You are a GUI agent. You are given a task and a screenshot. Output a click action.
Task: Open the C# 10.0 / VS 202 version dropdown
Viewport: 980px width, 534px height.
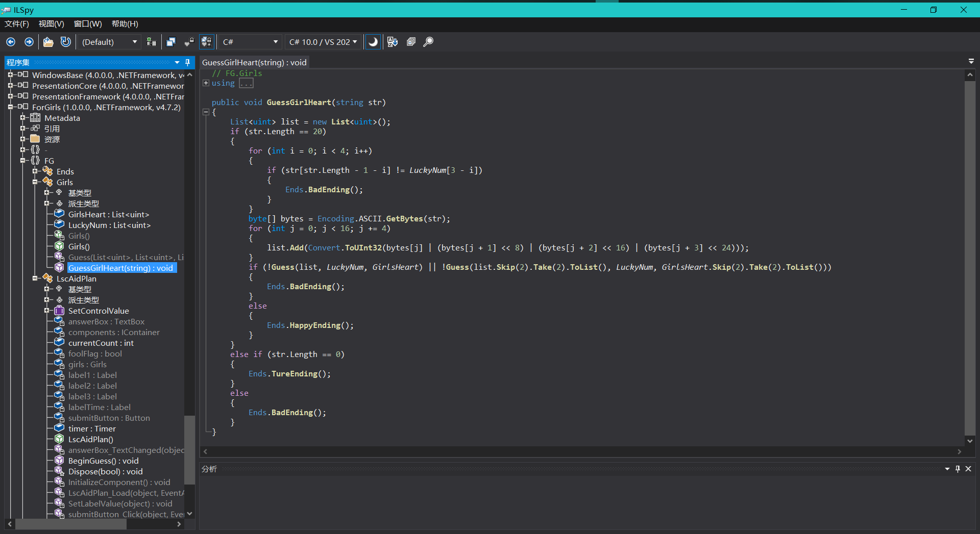[x=323, y=42]
